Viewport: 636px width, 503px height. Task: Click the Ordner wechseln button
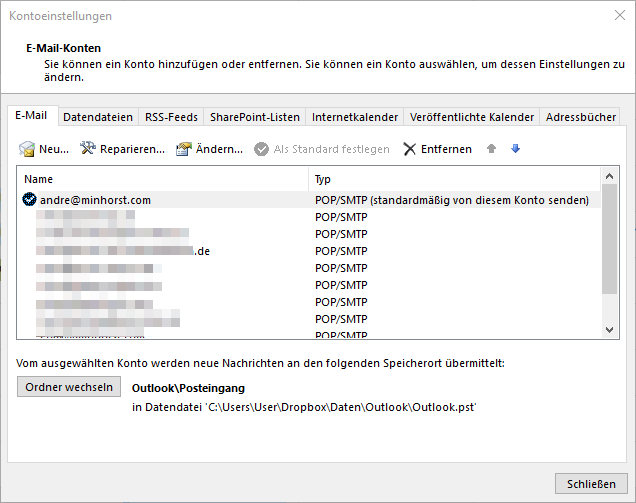click(69, 387)
